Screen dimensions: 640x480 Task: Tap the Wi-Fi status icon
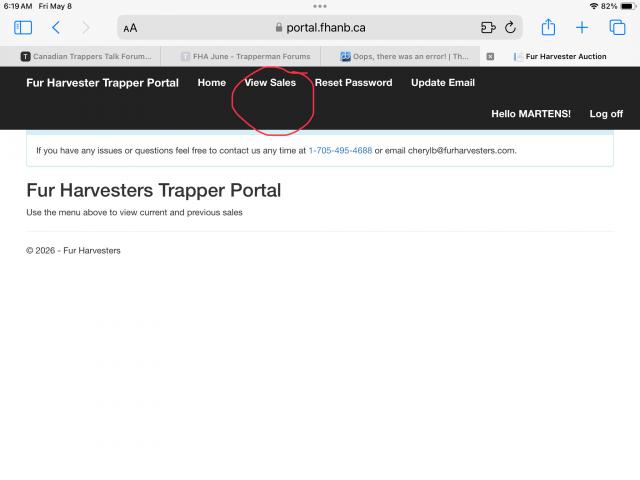(x=593, y=6)
